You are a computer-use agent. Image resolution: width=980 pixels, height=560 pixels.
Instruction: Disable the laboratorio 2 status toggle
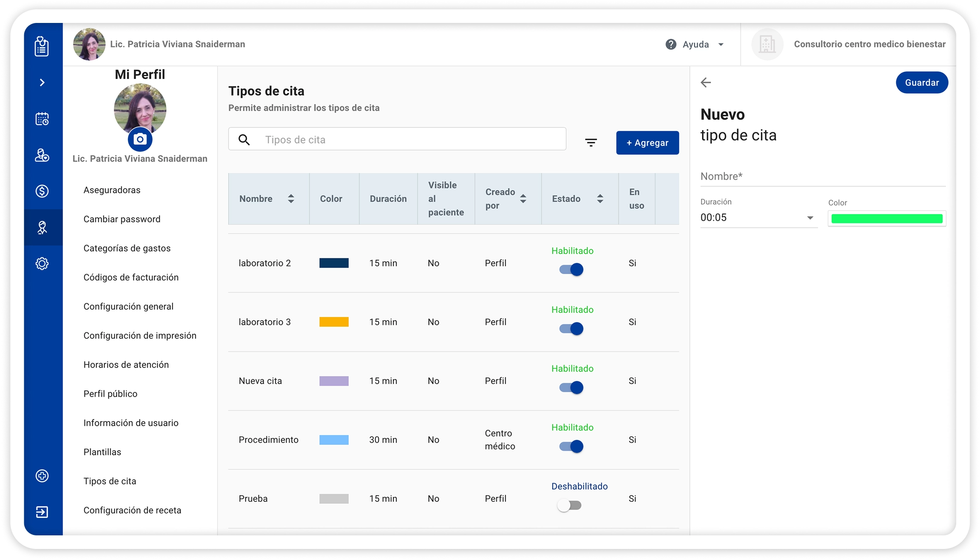571,270
